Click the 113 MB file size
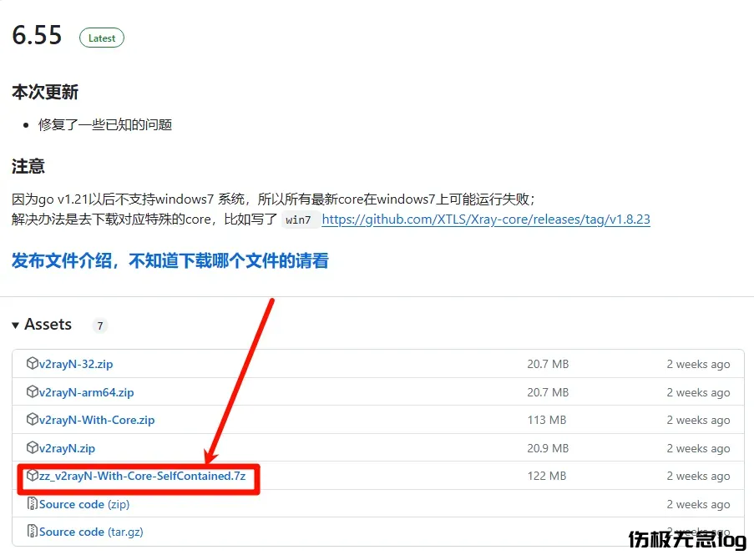 point(547,420)
